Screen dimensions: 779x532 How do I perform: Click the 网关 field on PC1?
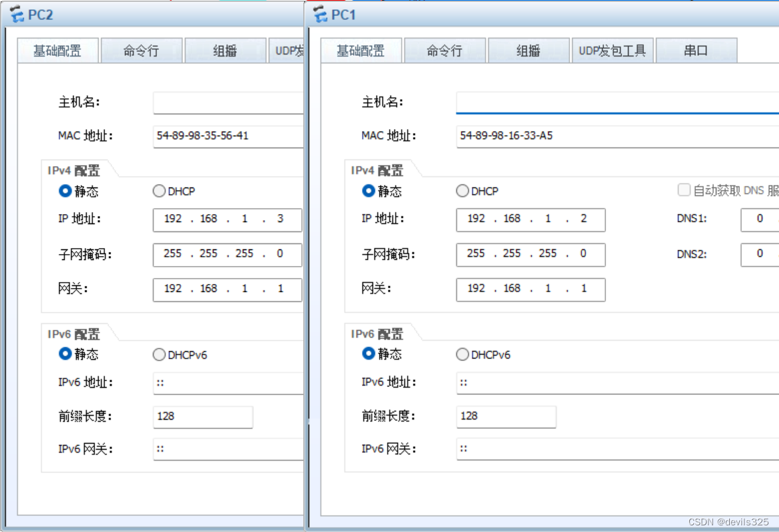pos(530,289)
